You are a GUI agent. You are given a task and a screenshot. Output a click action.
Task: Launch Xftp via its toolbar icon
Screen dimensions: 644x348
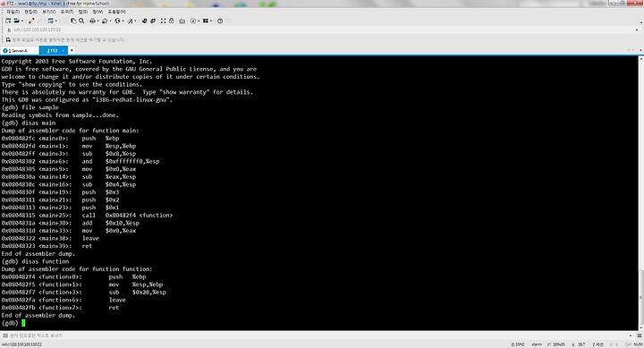[145, 21]
